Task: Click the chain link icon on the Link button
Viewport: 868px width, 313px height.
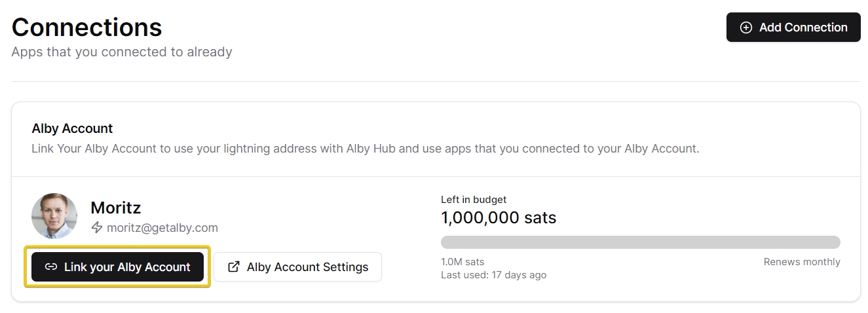Action: (x=51, y=267)
